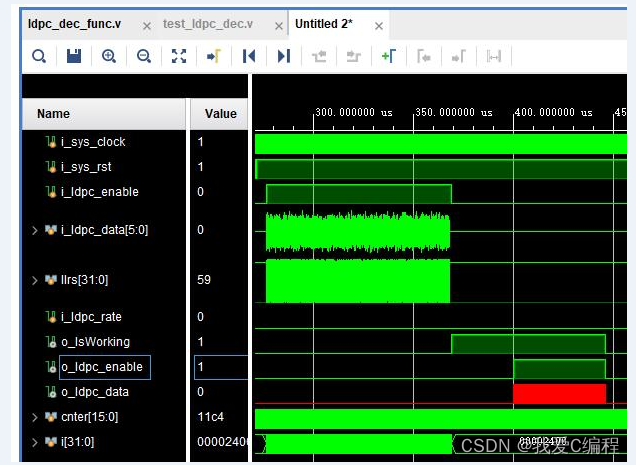Click the Search magnifier icon in toolbar
636x465 pixels.
tap(38, 56)
